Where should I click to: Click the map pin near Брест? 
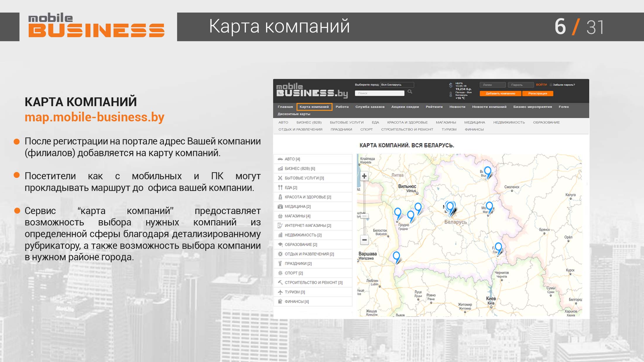[396, 258]
